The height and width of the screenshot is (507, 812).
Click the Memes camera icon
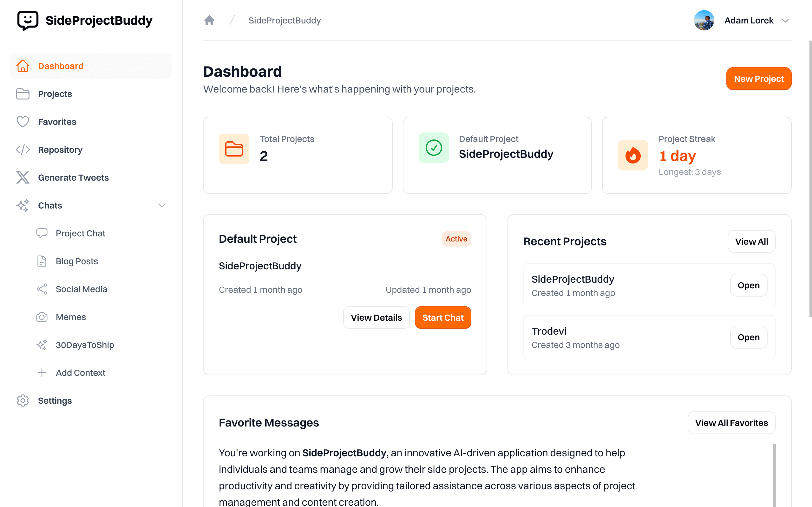[x=42, y=317]
